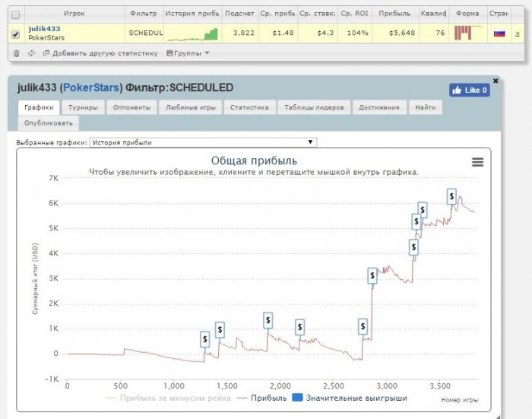Toggle the select-all header checkbox

point(16,14)
